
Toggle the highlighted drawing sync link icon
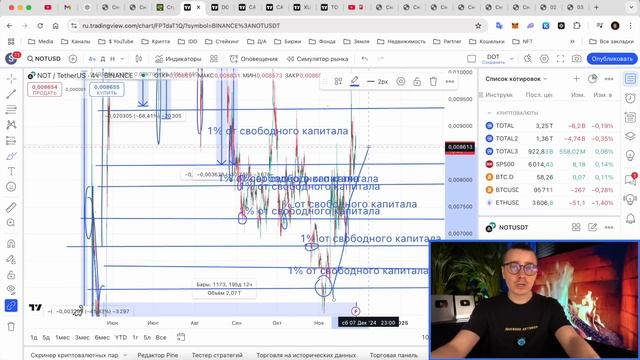click(11, 305)
